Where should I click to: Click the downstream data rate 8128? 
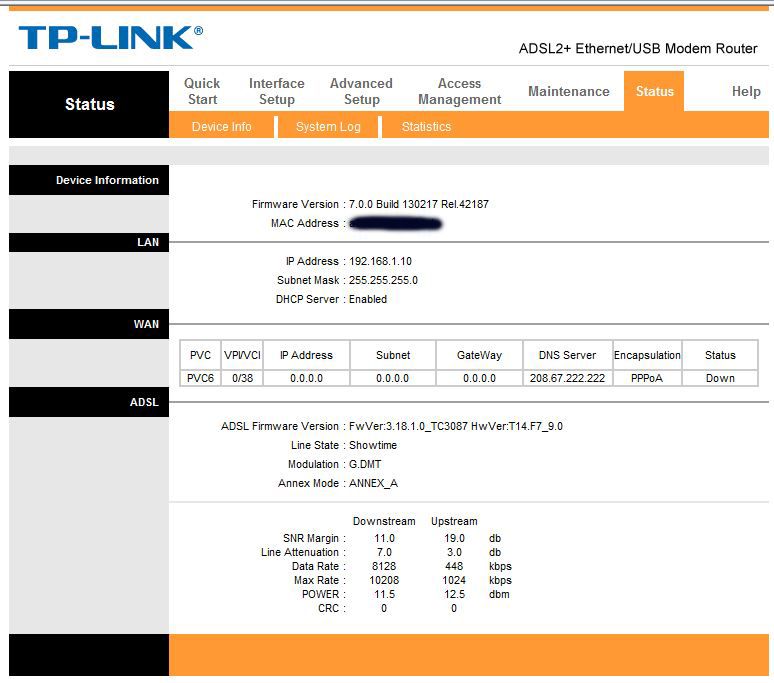(x=384, y=566)
